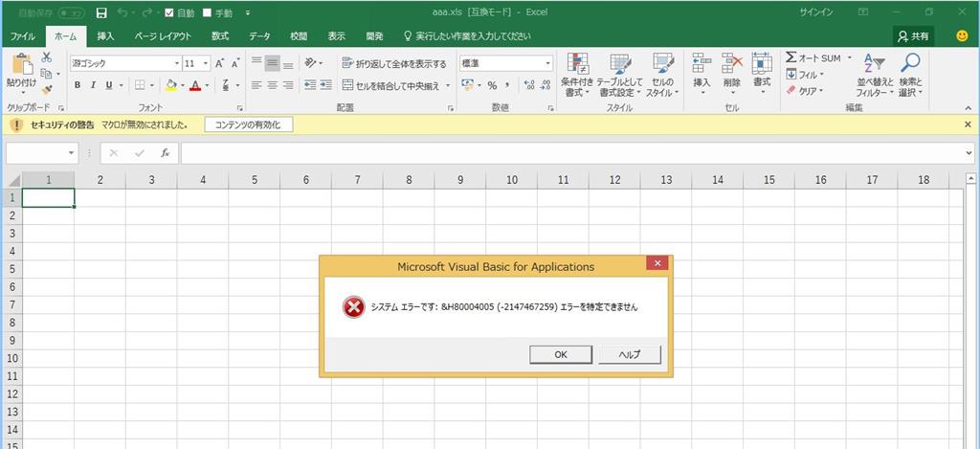
Task: Uncheck the 自動 checkbox in title bar
Action: 168,12
